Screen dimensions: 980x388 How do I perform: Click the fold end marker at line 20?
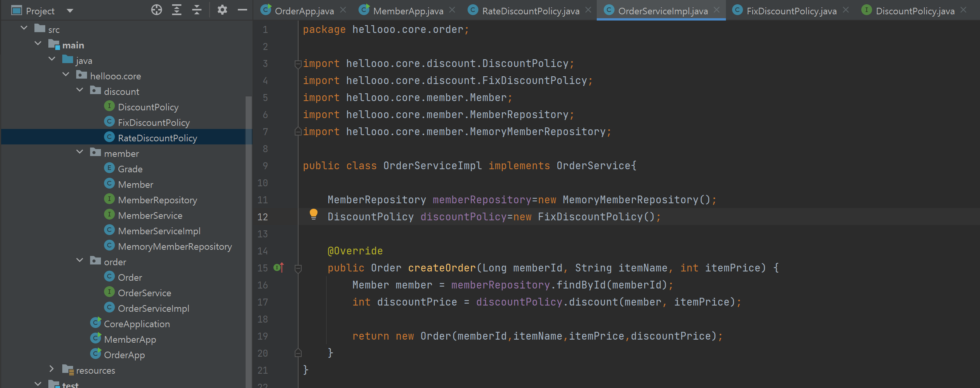tap(298, 353)
